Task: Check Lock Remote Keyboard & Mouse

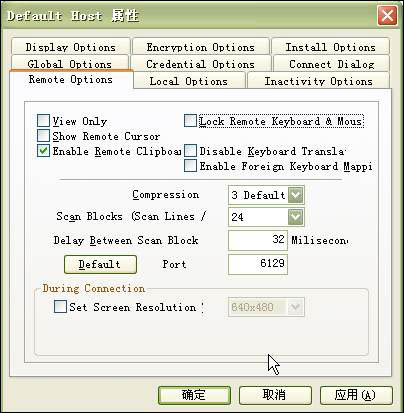Action: coord(190,121)
